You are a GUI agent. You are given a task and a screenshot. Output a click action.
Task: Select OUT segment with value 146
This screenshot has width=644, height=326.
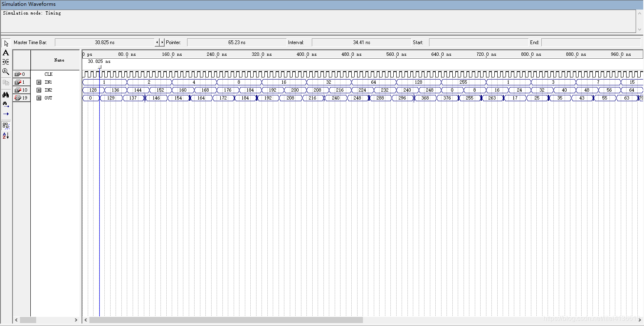pos(156,98)
